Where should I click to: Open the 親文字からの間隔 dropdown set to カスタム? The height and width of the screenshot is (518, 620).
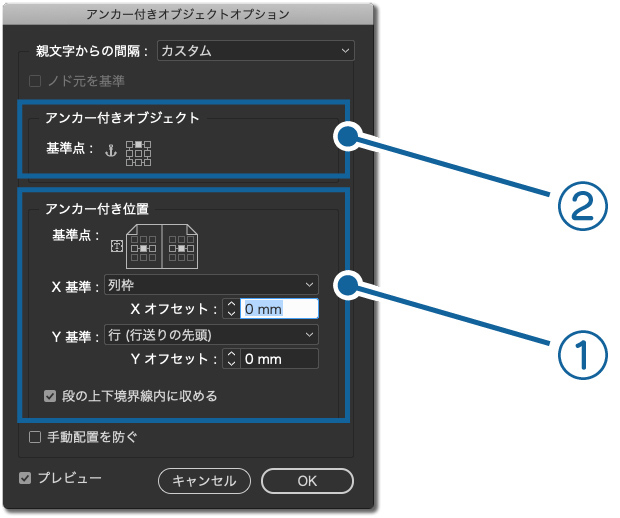(256, 51)
